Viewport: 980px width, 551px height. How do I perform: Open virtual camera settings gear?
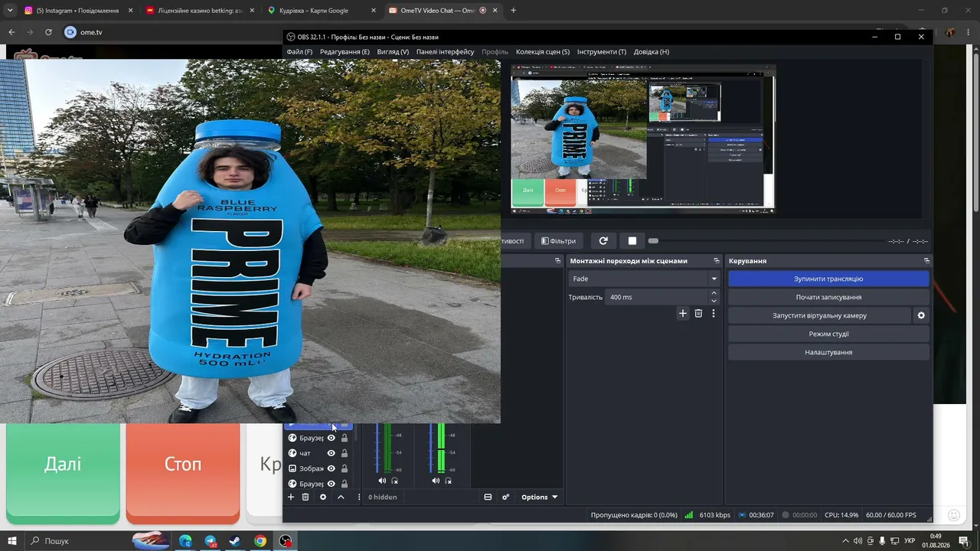pos(921,315)
